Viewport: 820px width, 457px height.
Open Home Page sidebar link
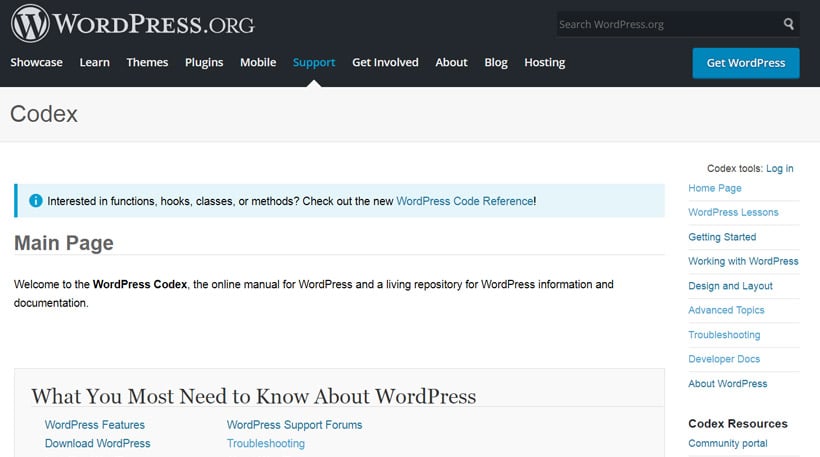[x=715, y=188]
